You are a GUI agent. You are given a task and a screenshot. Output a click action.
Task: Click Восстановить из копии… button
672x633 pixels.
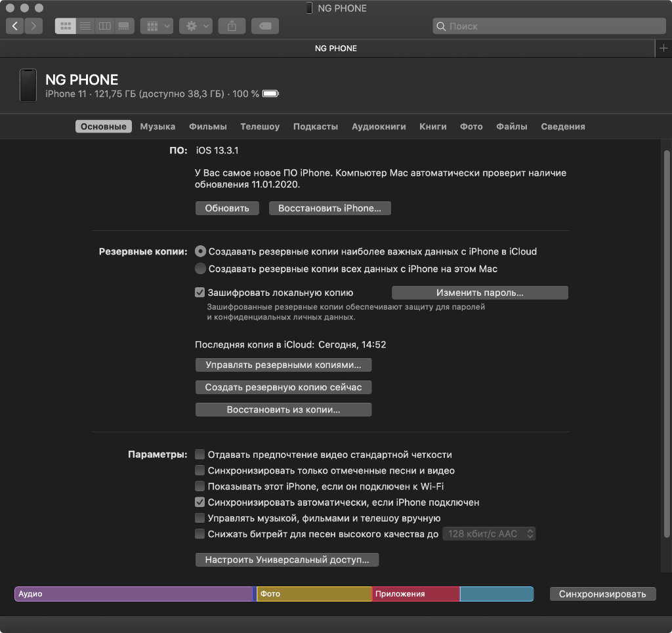[x=283, y=409]
